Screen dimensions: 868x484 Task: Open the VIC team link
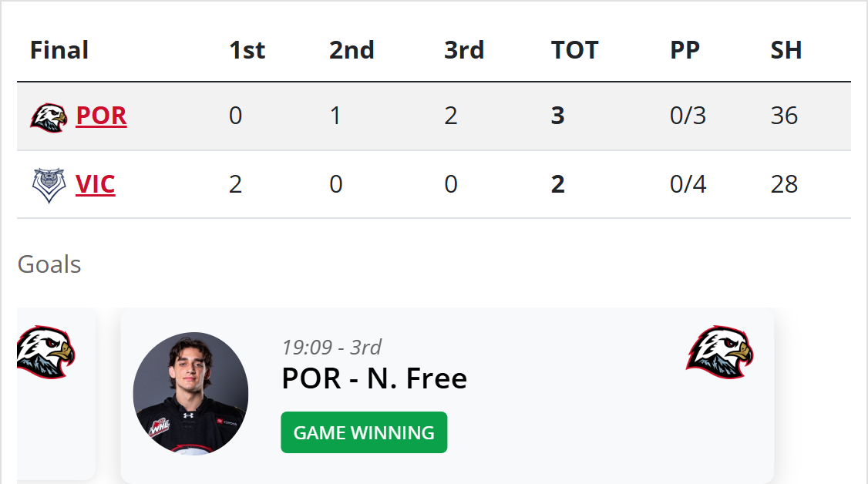pos(96,185)
